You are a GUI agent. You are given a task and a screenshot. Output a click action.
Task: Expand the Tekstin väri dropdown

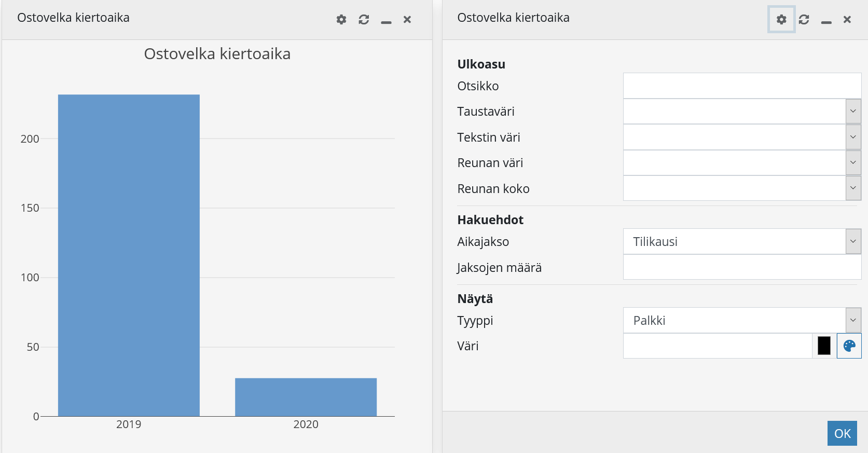tap(853, 138)
